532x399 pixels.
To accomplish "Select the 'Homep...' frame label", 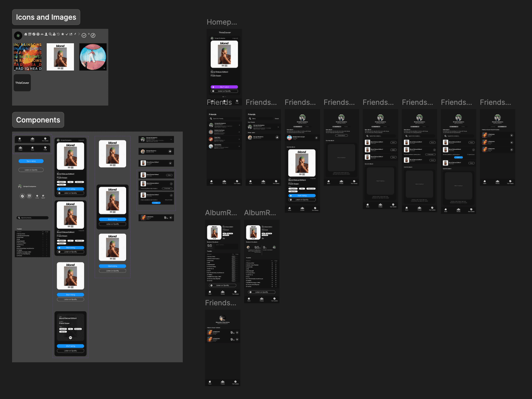I will [x=222, y=22].
